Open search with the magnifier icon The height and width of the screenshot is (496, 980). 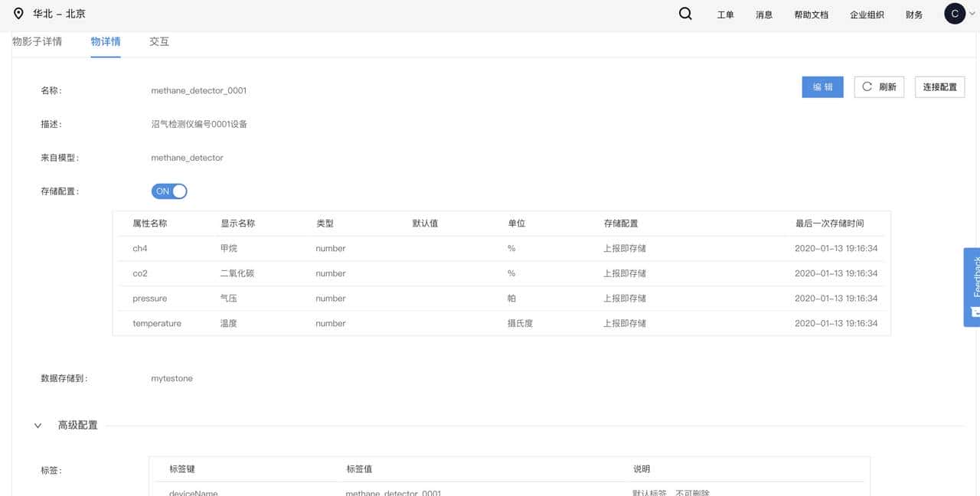(685, 14)
